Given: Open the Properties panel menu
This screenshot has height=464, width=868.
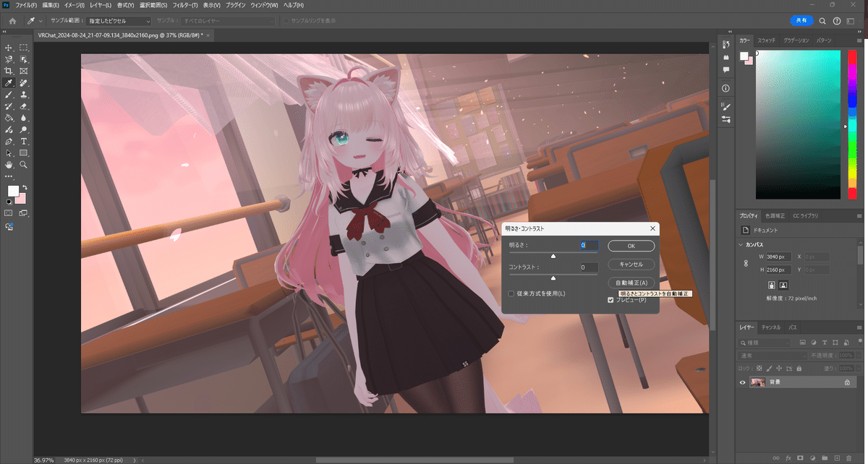Looking at the screenshot, I should click(x=858, y=215).
